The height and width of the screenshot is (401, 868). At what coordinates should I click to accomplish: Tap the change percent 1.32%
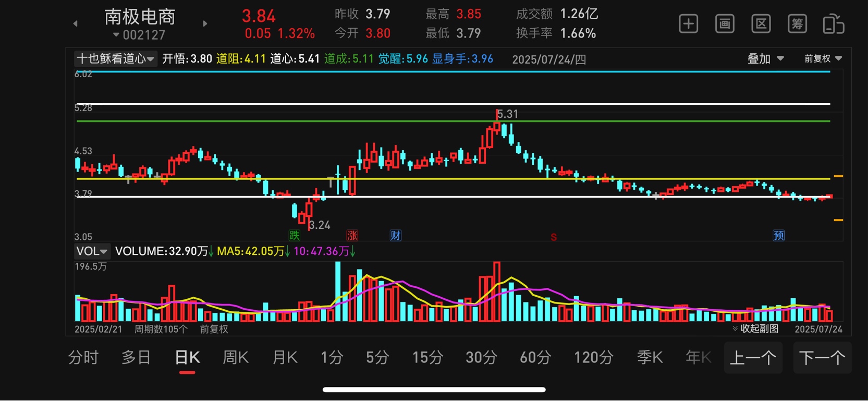pos(296,34)
